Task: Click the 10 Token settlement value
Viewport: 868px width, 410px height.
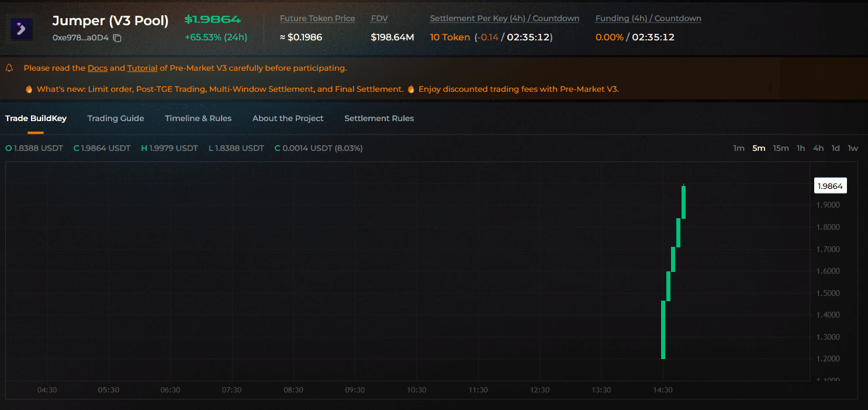Action: 450,37
